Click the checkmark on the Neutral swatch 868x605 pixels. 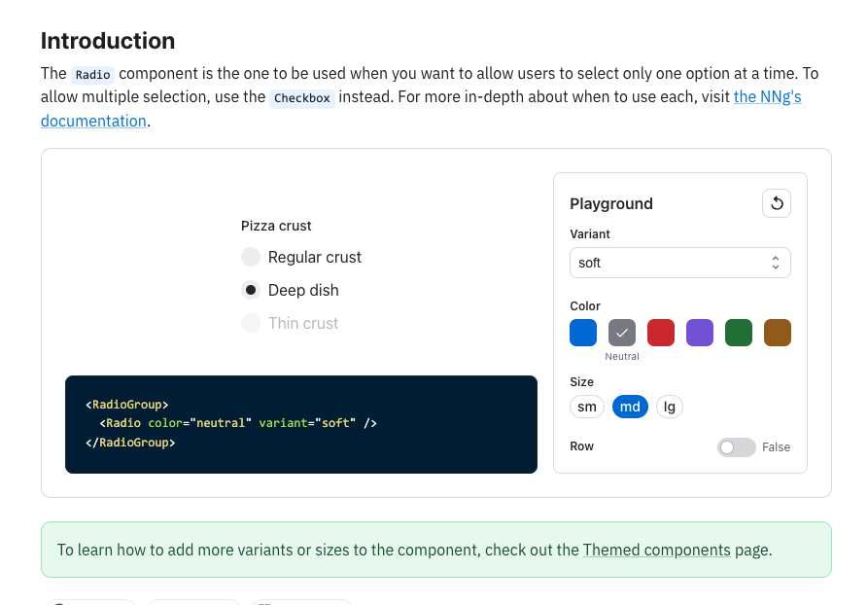click(x=622, y=333)
